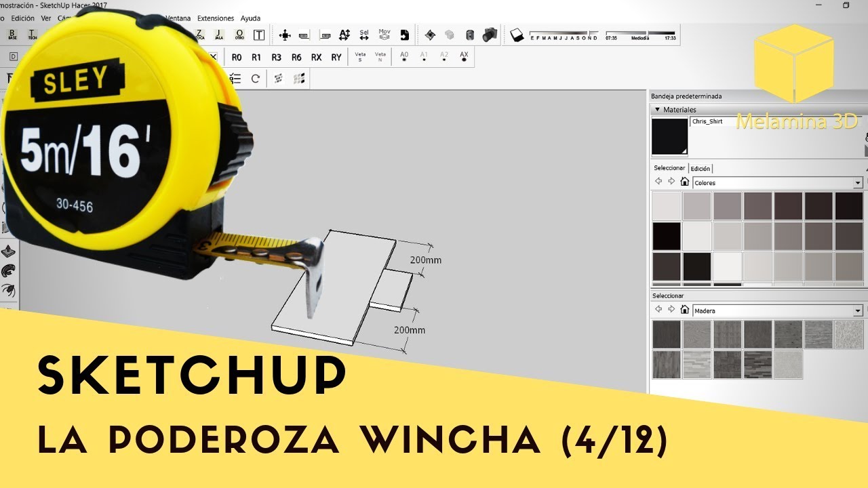Go home in Colores material browser
868x488 pixels.
pyautogui.click(x=685, y=182)
